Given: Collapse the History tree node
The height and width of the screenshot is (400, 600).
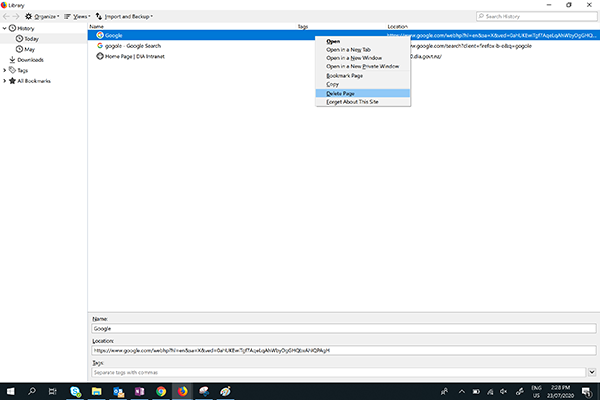Looking at the screenshot, I should click(5, 28).
